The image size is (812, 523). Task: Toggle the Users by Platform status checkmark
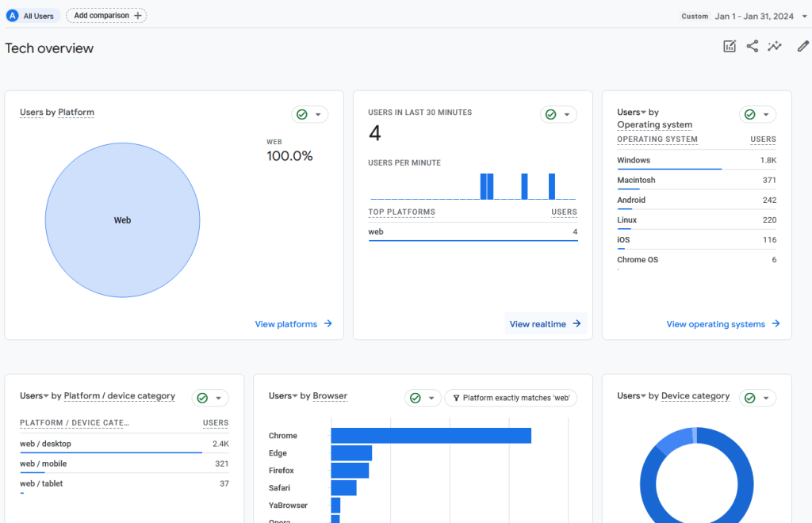(302, 115)
